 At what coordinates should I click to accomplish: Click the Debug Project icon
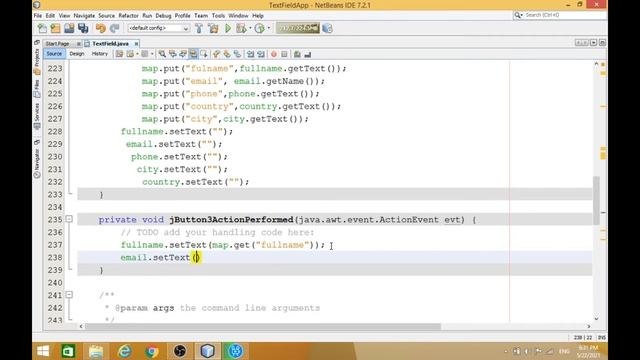(241, 28)
